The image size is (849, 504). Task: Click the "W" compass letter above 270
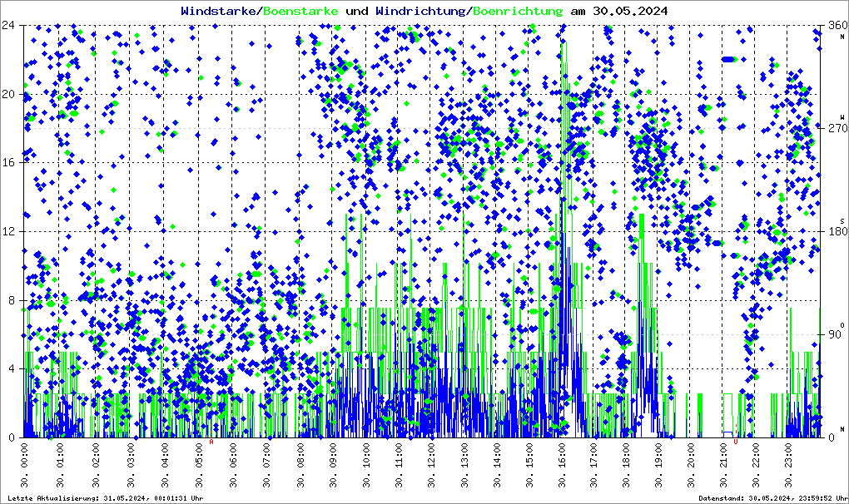(842, 117)
